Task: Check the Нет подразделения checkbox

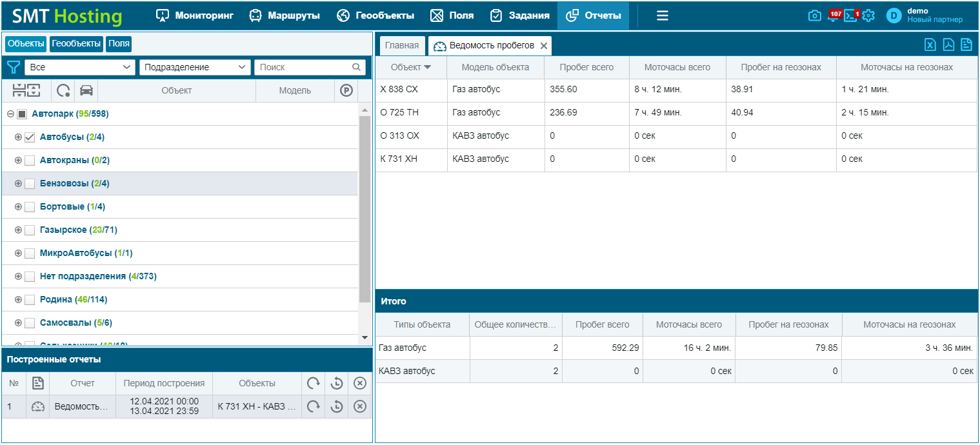Action: [x=30, y=277]
